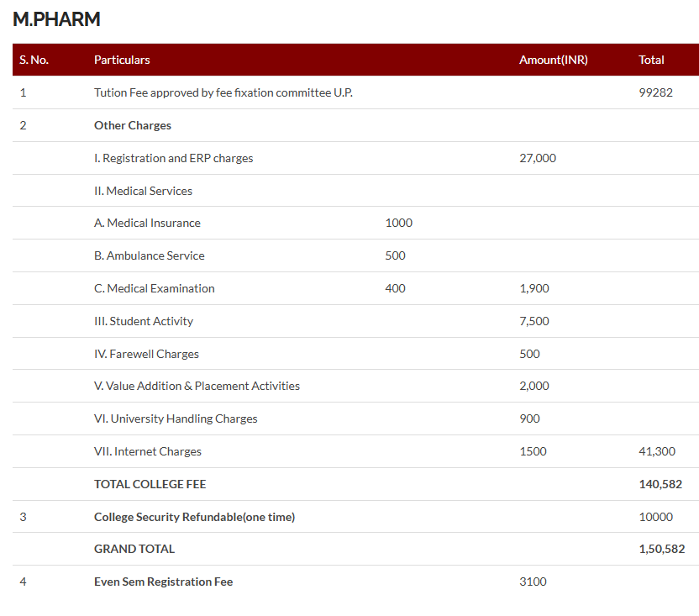Click the 500 farewell charges amount
This screenshot has width=699, height=616.
(x=529, y=354)
